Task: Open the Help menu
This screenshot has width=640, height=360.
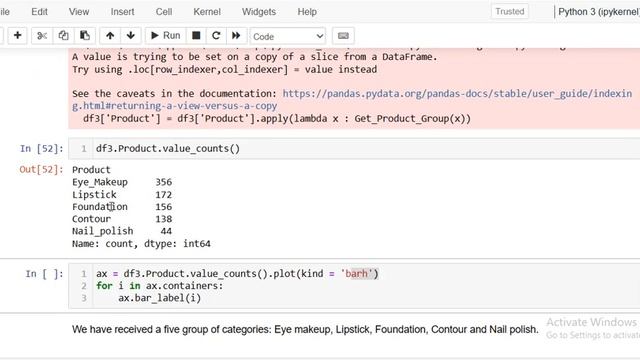Action: click(307, 12)
